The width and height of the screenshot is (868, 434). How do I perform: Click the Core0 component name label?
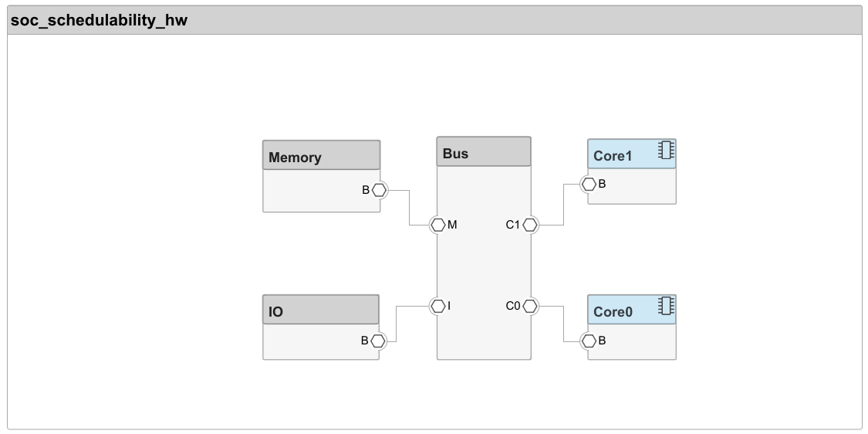click(613, 312)
